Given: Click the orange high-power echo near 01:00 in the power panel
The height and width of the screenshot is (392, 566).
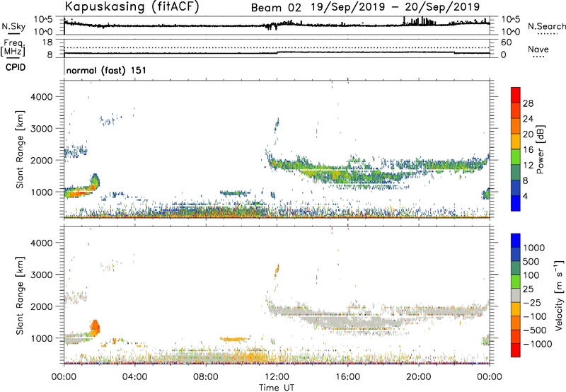Looking at the screenshot, I should coord(76,194).
